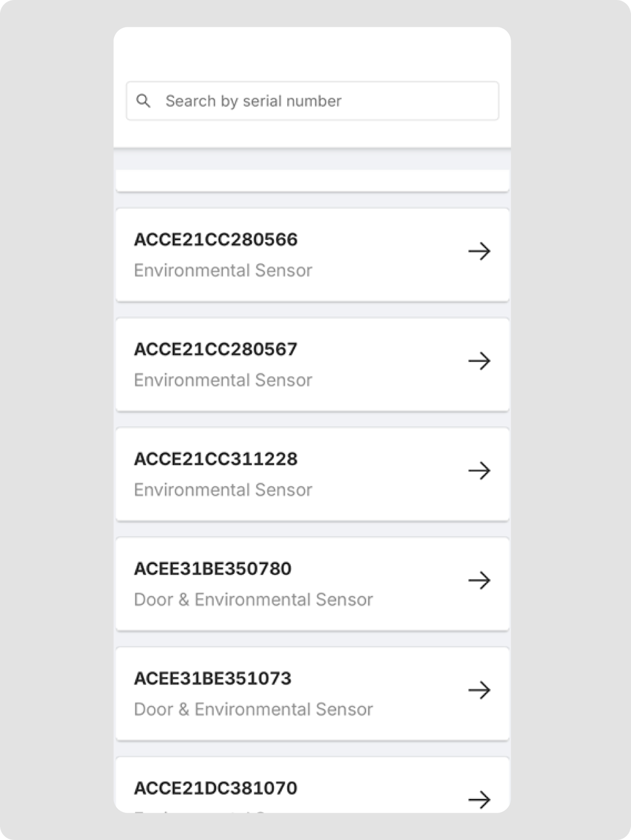This screenshot has width=631, height=840.
Task: Click the magnifying glass search icon
Action: (x=143, y=101)
